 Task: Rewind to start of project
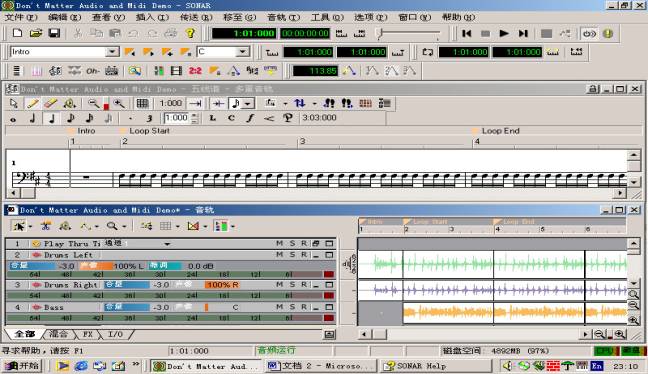click(467, 33)
